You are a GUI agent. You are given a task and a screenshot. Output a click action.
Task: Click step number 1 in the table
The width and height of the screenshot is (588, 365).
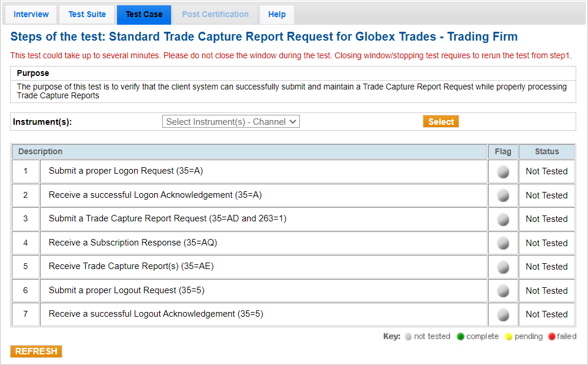pyautogui.click(x=25, y=171)
